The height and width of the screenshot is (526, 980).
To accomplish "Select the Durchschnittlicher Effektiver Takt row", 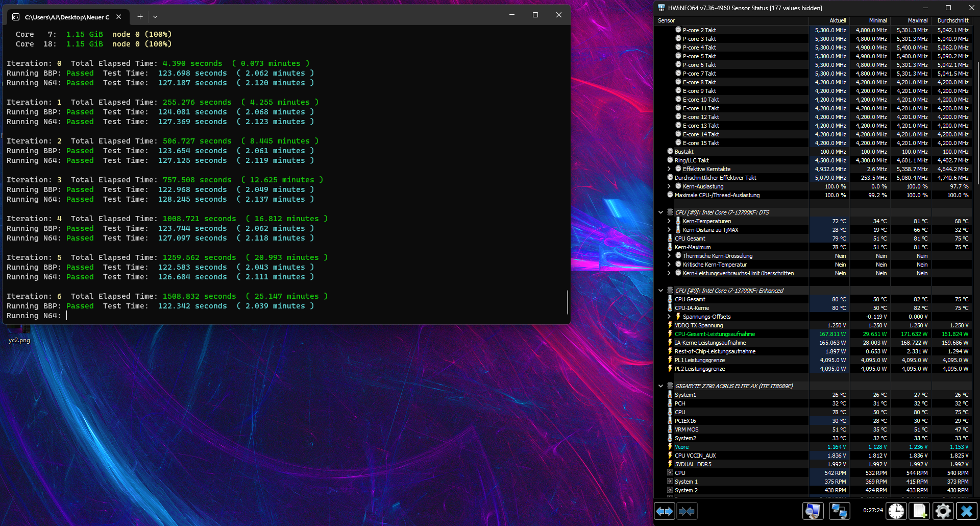I will 813,177.
